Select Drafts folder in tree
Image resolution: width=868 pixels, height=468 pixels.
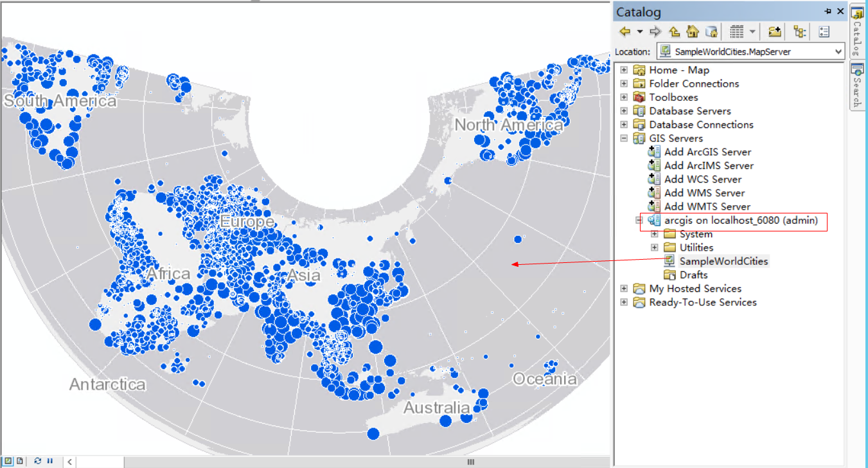coord(693,275)
